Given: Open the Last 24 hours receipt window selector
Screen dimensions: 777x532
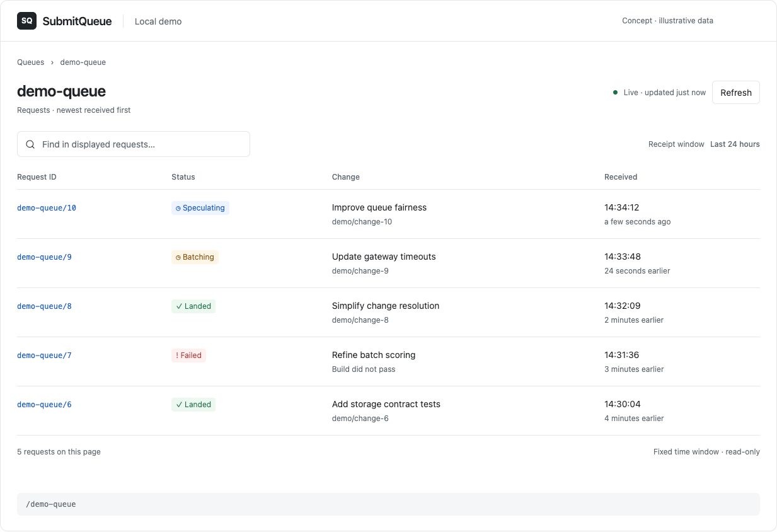Looking at the screenshot, I should click(x=735, y=144).
